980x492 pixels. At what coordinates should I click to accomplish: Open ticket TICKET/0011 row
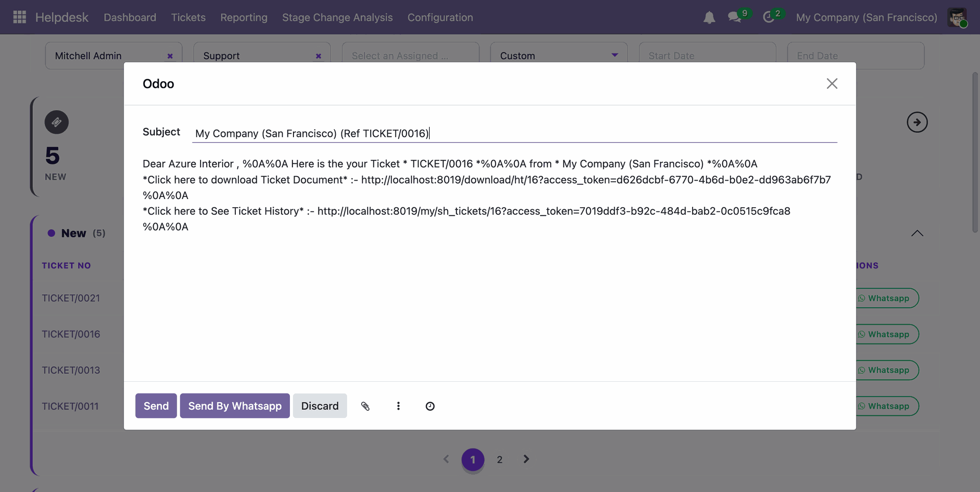click(x=70, y=406)
